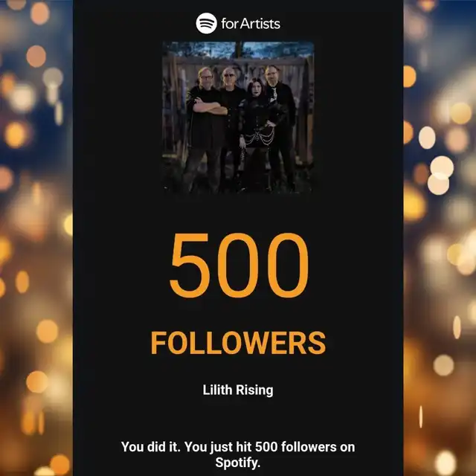Click the 'You did it' congratulation message
Image resolution: width=476 pixels, height=476 pixels.
pos(238,454)
